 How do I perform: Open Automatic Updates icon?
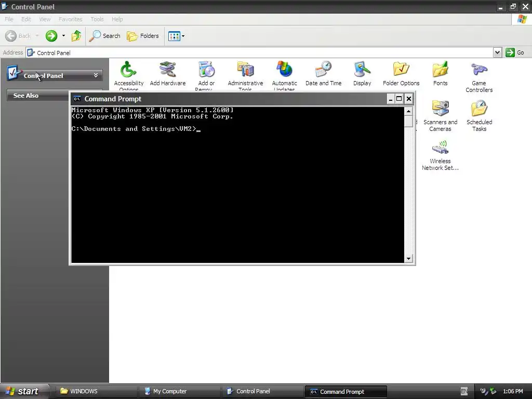click(x=284, y=76)
